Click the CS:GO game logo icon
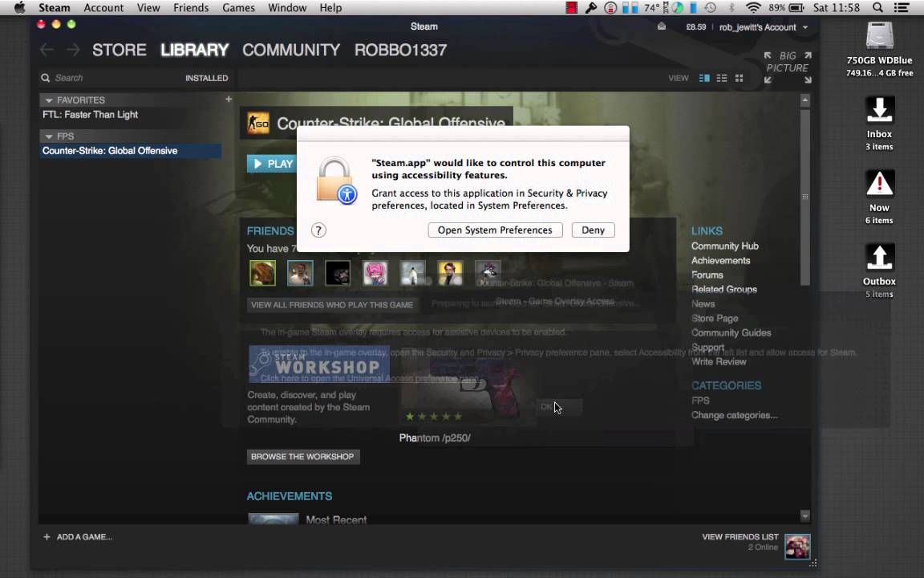Image resolution: width=924 pixels, height=578 pixels. pyautogui.click(x=258, y=124)
